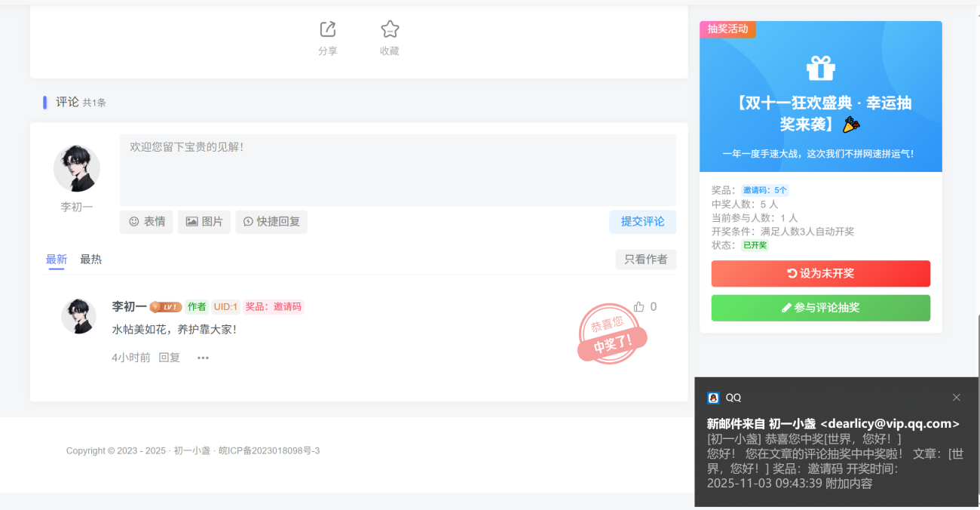
Task: Click inside the comment text box
Action: [397, 170]
